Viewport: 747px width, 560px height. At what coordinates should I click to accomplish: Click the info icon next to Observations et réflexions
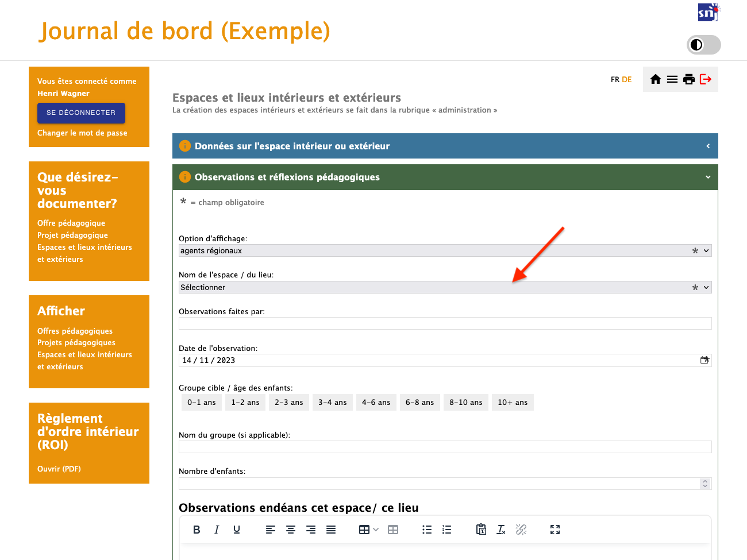(x=185, y=177)
